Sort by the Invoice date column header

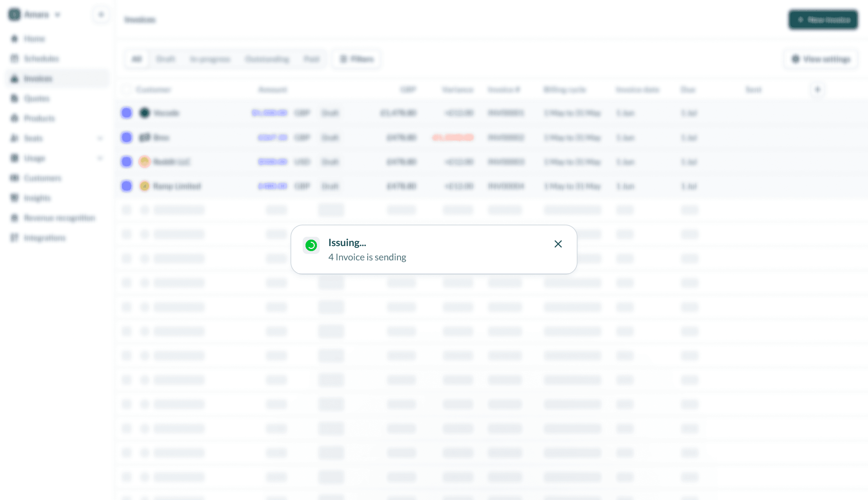point(638,90)
